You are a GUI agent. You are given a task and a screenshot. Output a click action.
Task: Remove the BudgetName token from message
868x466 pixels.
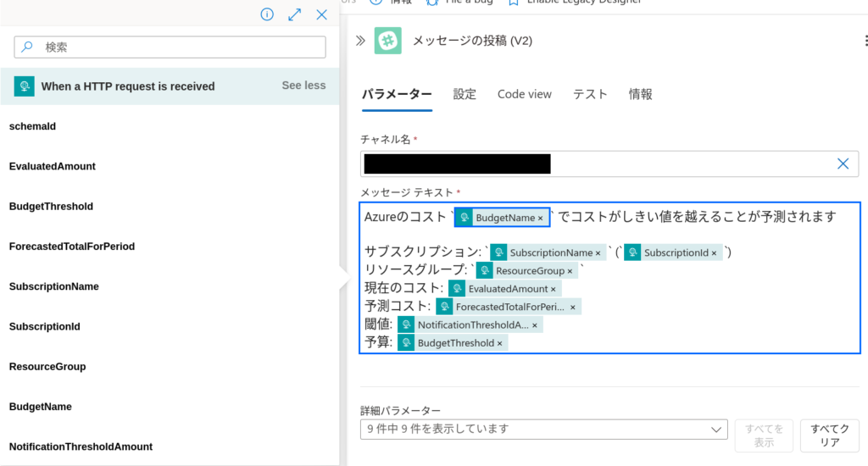[x=540, y=218]
